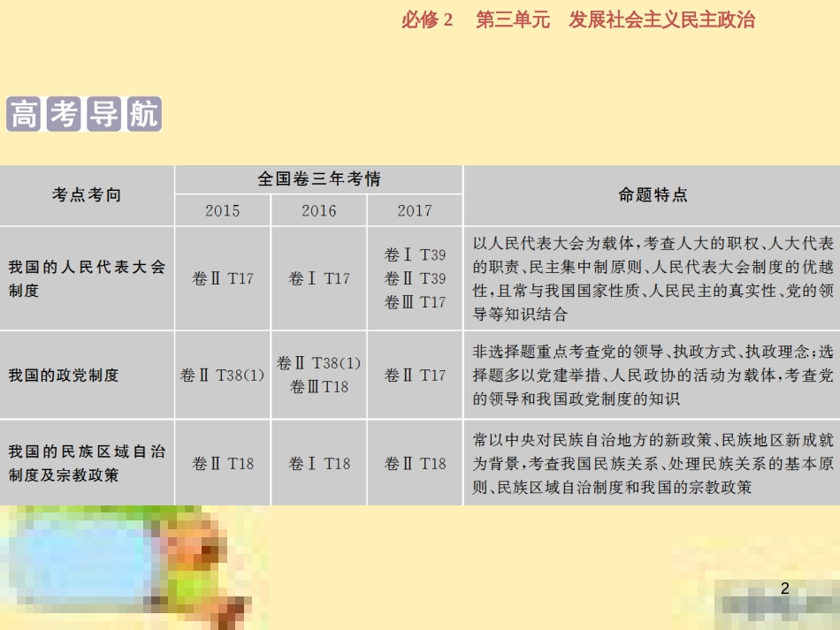The height and width of the screenshot is (630, 840).
Task: Select the 2015 column header
Action: (x=223, y=210)
